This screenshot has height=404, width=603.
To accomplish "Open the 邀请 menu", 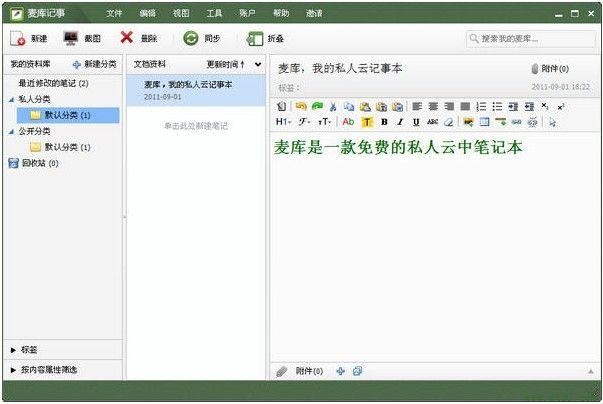I will [x=314, y=13].
